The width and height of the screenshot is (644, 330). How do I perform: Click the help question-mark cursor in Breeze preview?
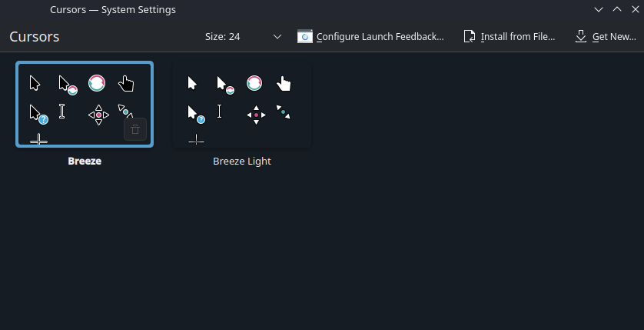coord(38,115)
